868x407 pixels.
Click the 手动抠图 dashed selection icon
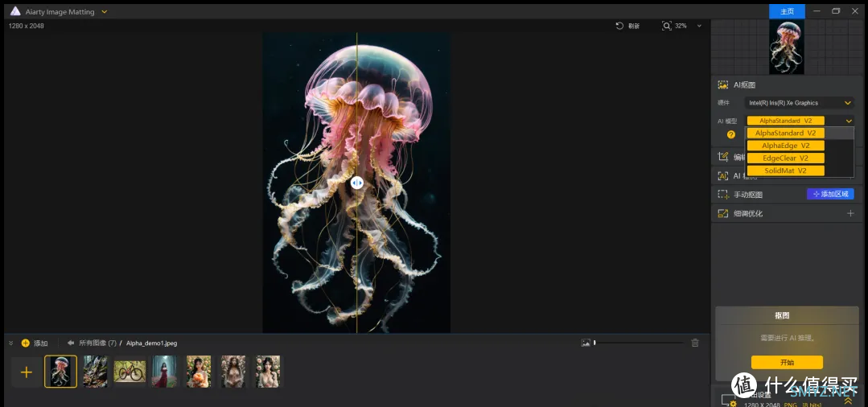(x=722, y=195)
